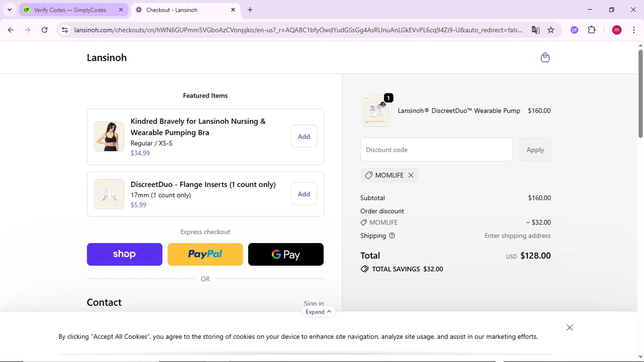Open the site information icon in address bar
The width and height of the screenshot is (644, 362).
point(65,30)
